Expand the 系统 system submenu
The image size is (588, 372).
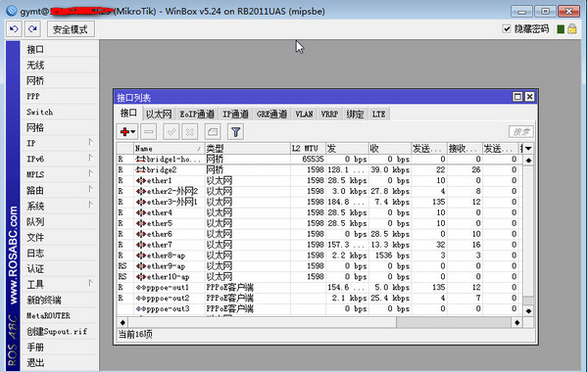[60, 206]
